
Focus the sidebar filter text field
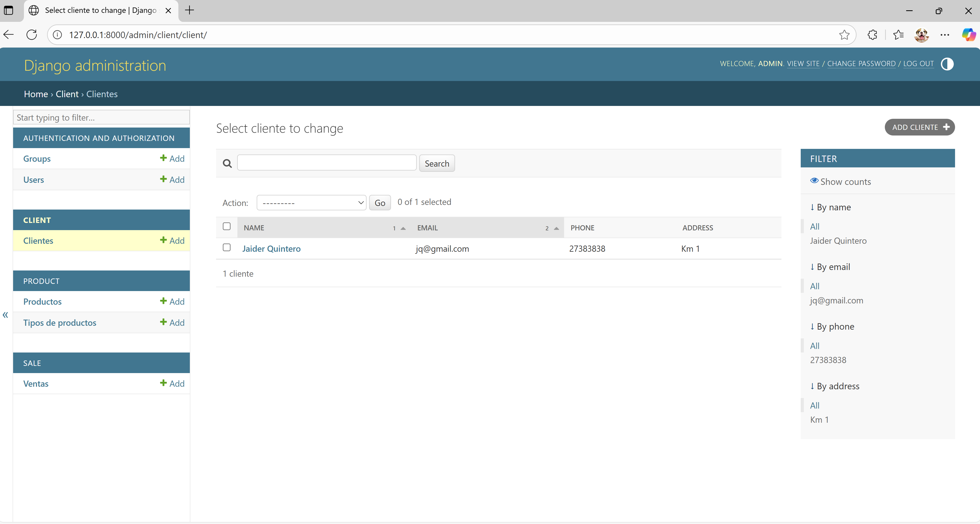point(101,118)
